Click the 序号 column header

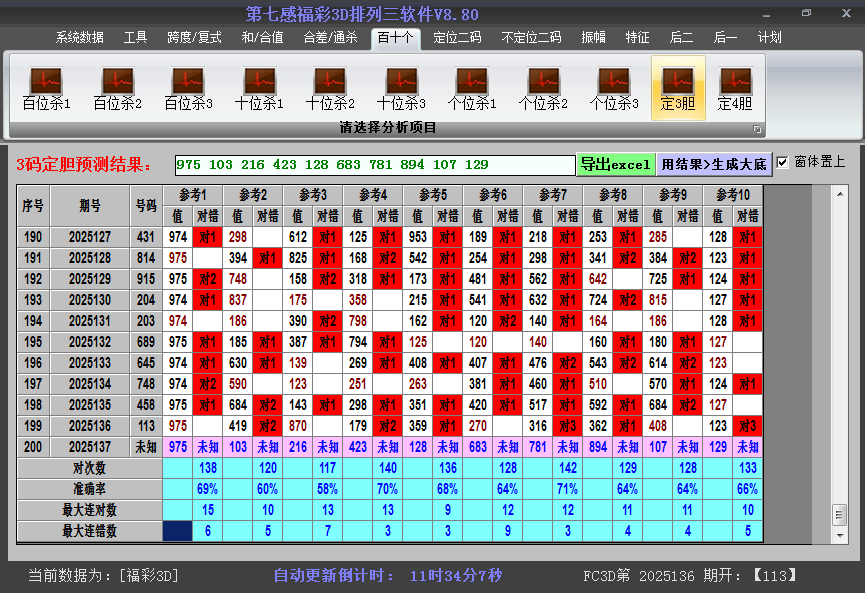(x=33, y=206)
